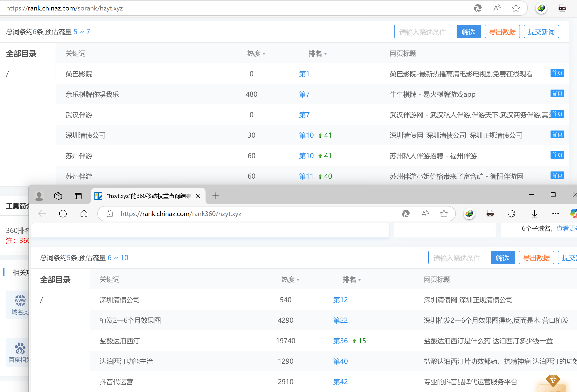This screenshot has height=392, width=577.
Task: Click the back arrow in front browser
Action: pos(42,214)
